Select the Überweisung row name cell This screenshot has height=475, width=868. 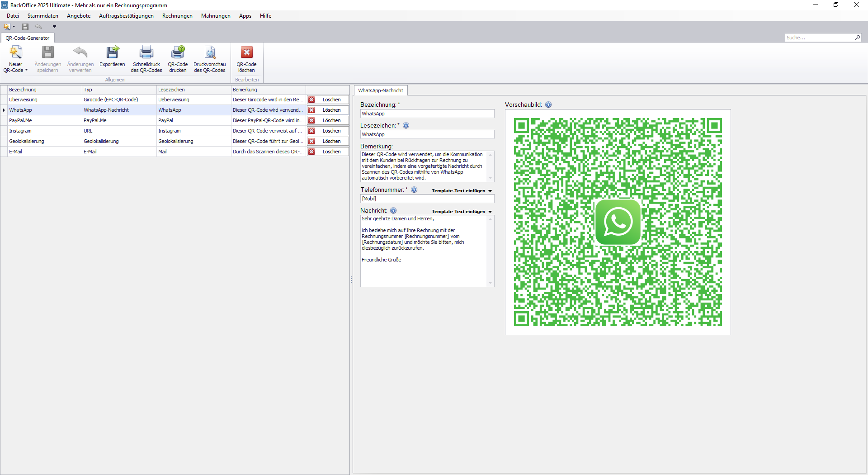(44, 100)
